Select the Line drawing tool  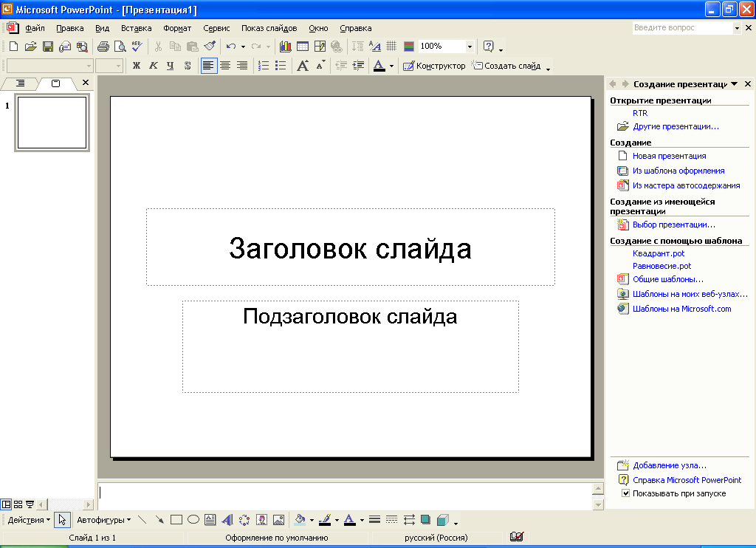142,519
